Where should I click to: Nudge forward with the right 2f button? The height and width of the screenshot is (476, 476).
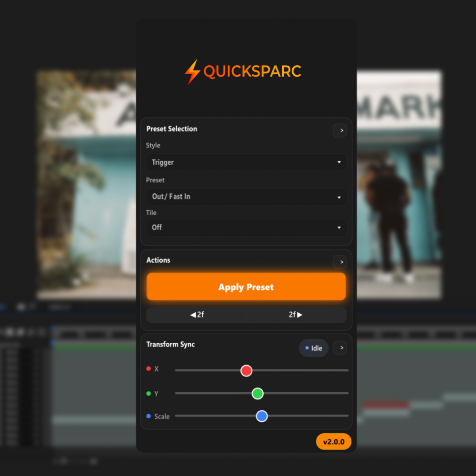pos(296,315)
